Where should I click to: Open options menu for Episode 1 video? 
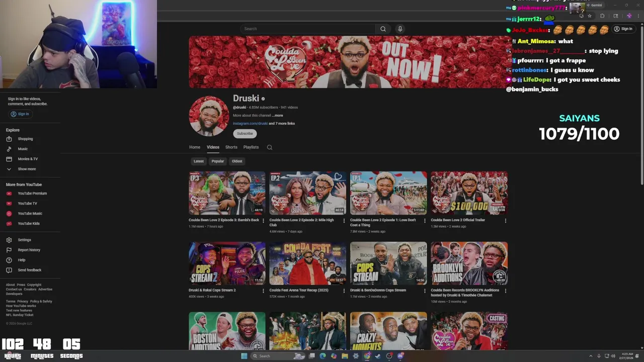425,220
